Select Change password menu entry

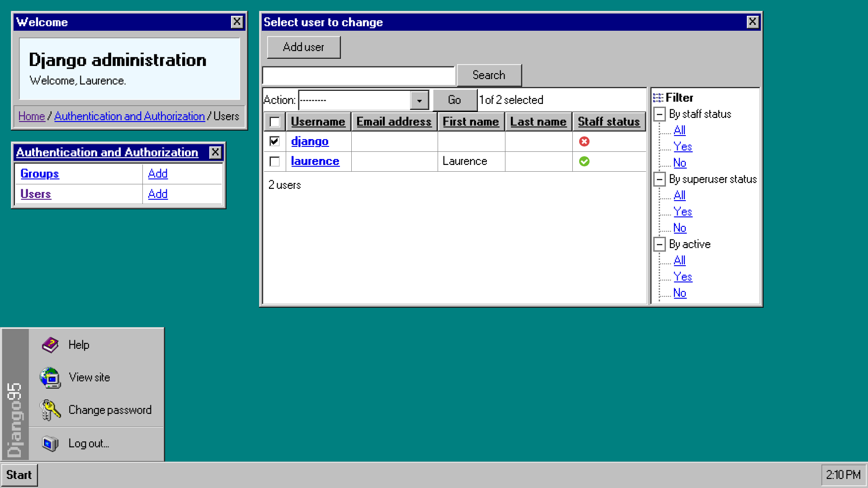96,410
